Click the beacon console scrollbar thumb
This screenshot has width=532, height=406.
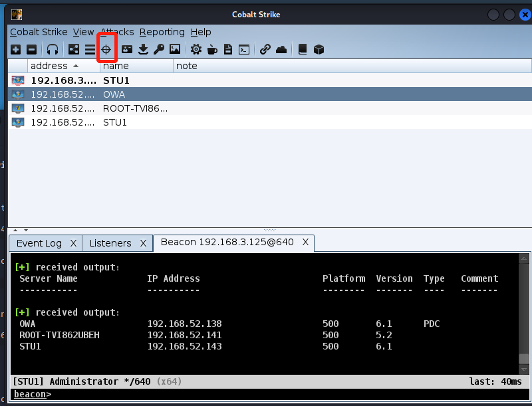[524, 359]
